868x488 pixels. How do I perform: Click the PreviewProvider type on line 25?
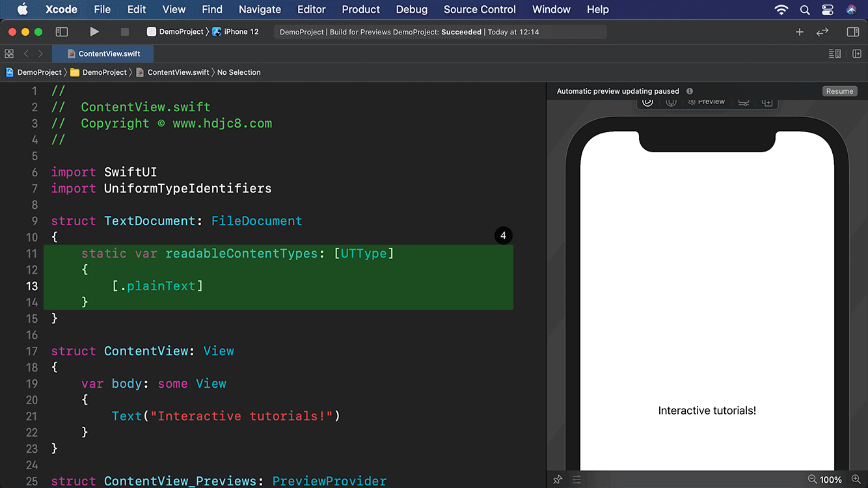point(329,481)
